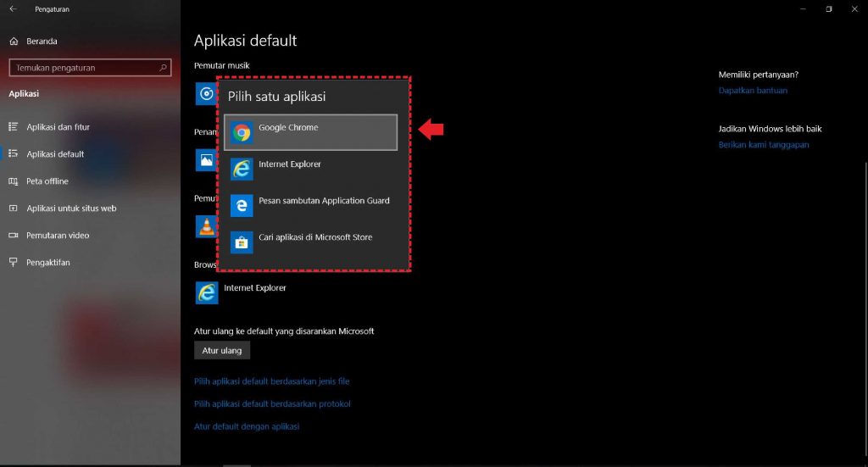Select Internet Explorer in the app picker popup
This screenshot has width=868, height=467.
click(x=310, y=169)
